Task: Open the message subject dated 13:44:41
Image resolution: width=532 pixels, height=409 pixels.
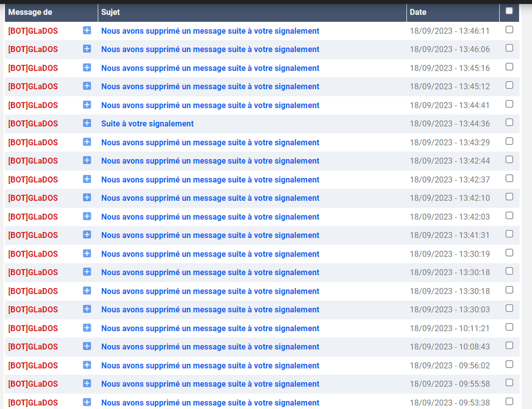Action: click(x=210, y=105)
